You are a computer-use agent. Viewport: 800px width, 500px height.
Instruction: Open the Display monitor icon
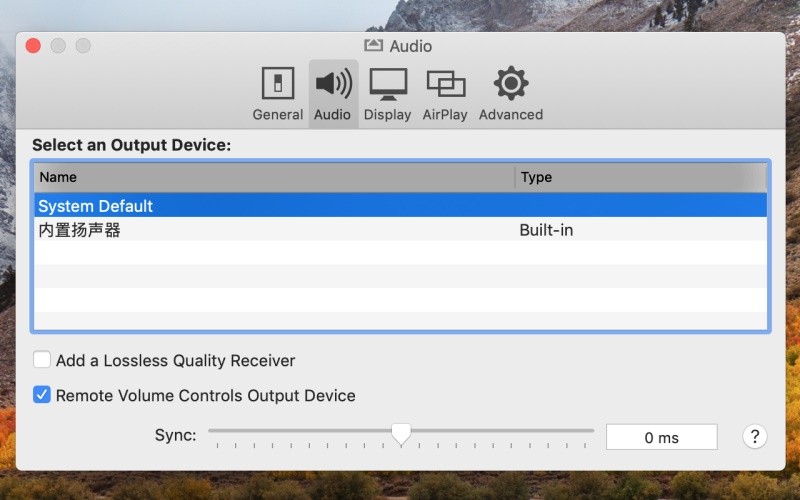(x=388, y=84)
